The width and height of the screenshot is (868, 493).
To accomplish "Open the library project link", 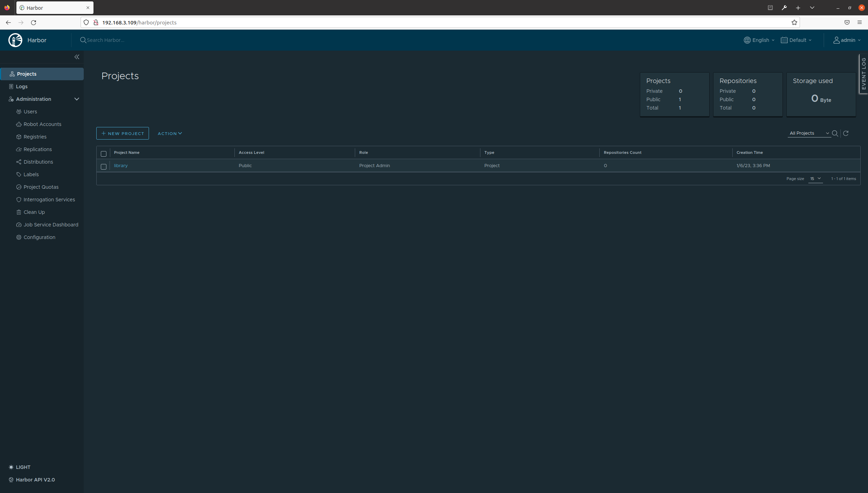I will tap(121, 166).
